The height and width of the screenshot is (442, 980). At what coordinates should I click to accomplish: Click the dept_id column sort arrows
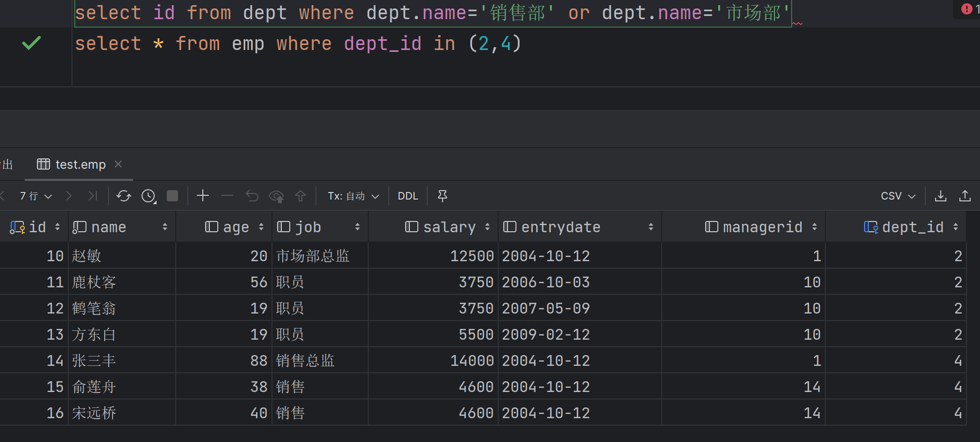point(956,227)
